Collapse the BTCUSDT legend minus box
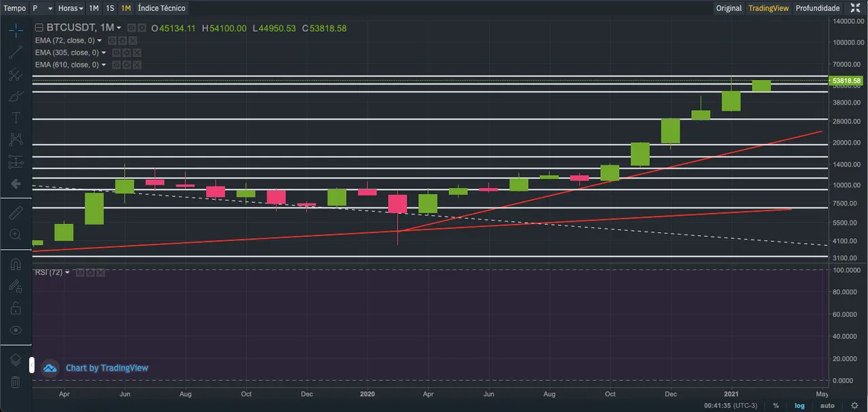Screen dimensions: 868x412 (x=39, y=28)
